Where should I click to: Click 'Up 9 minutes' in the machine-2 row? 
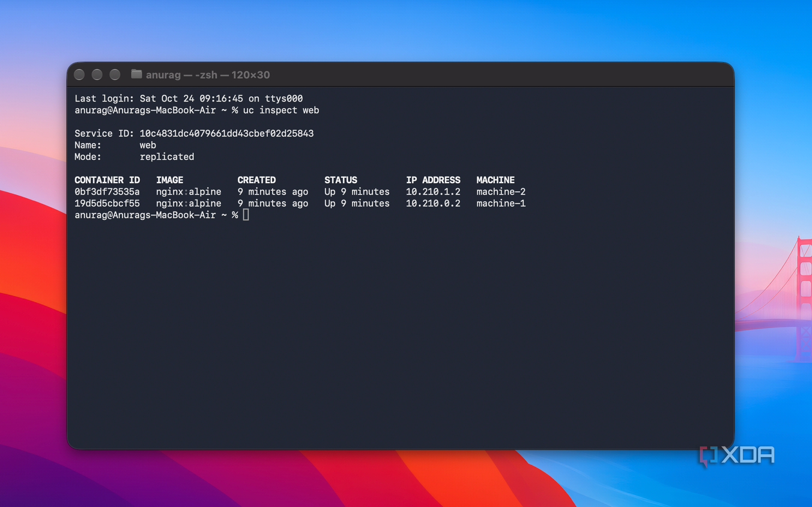coord(357,192)
